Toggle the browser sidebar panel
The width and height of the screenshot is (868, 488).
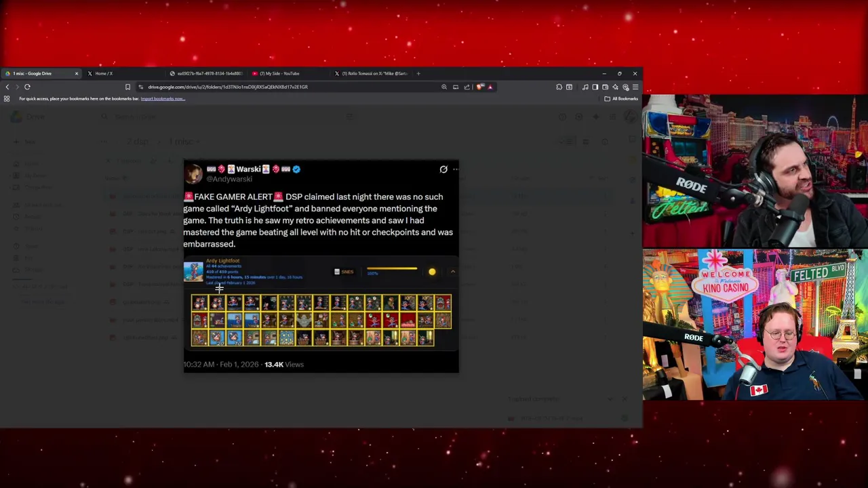(x=595, y=87)
